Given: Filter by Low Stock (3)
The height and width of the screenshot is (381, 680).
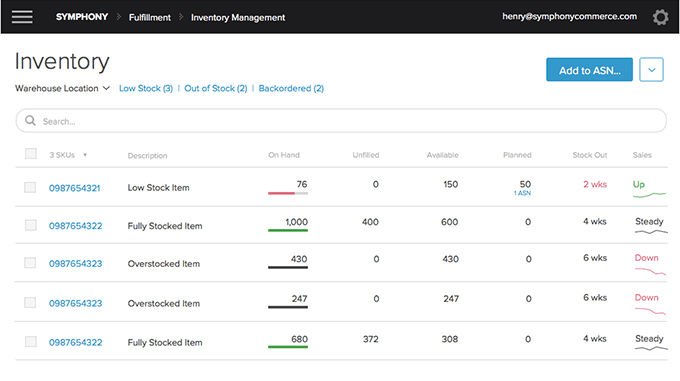Looking at the screenshot, I should (146, 88).
